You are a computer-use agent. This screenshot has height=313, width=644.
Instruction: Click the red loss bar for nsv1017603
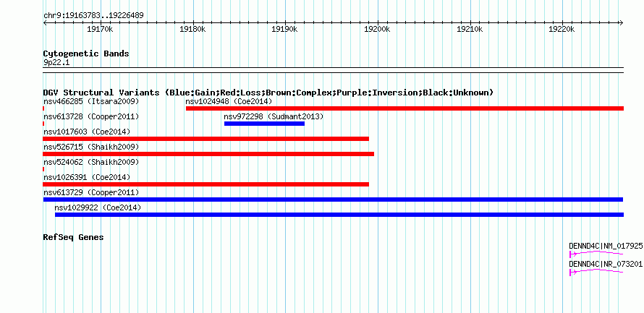point(206,139)
